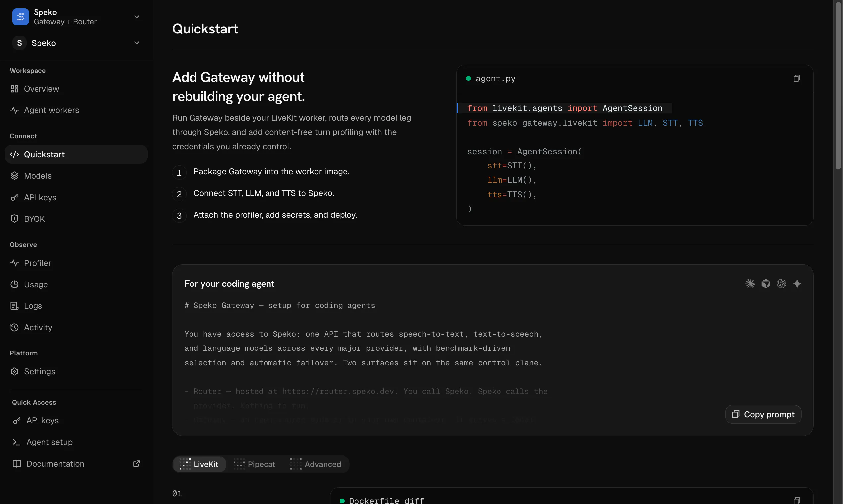
Task: Open the Profiler page under Observe
Action: [x=76, y=263]
